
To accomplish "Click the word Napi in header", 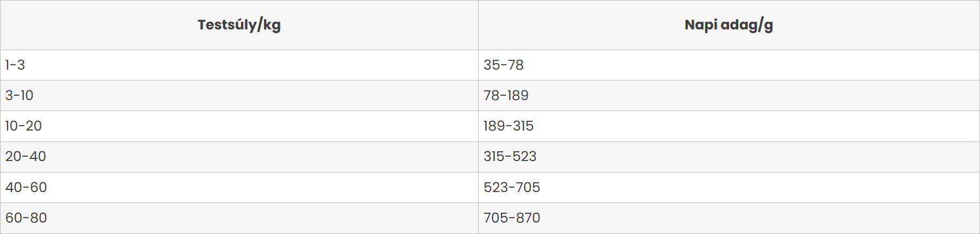I will [x=701, y=25].
